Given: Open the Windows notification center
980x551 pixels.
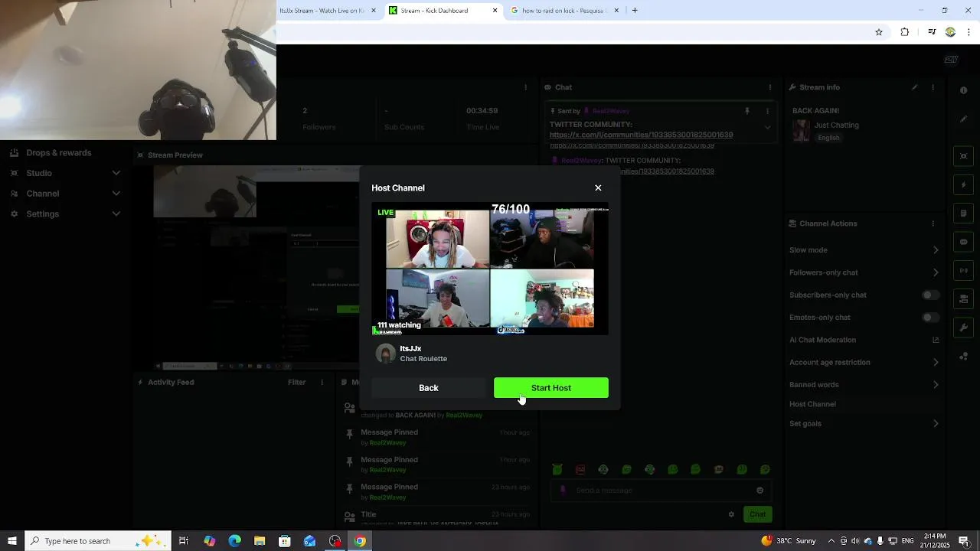Looking at the screenshot, I should 964,541.
